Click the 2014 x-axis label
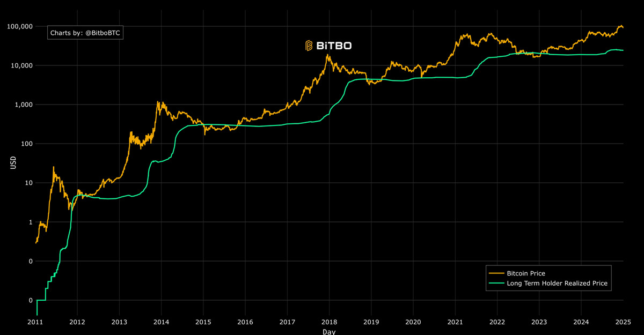 coord(161,322)
